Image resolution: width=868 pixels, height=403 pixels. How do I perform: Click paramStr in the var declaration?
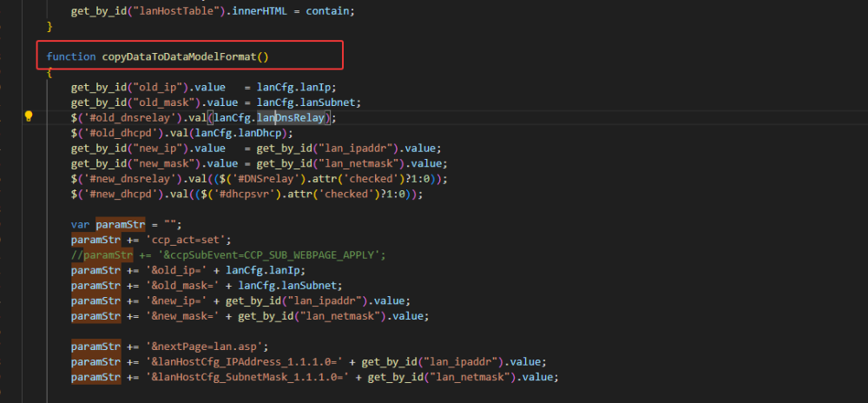(x=121, y=224)
